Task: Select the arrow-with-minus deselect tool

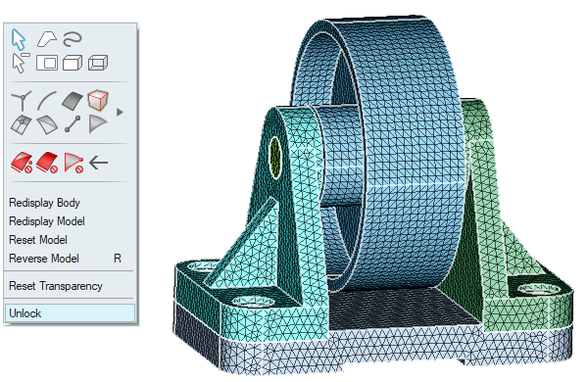Action: 20,63
